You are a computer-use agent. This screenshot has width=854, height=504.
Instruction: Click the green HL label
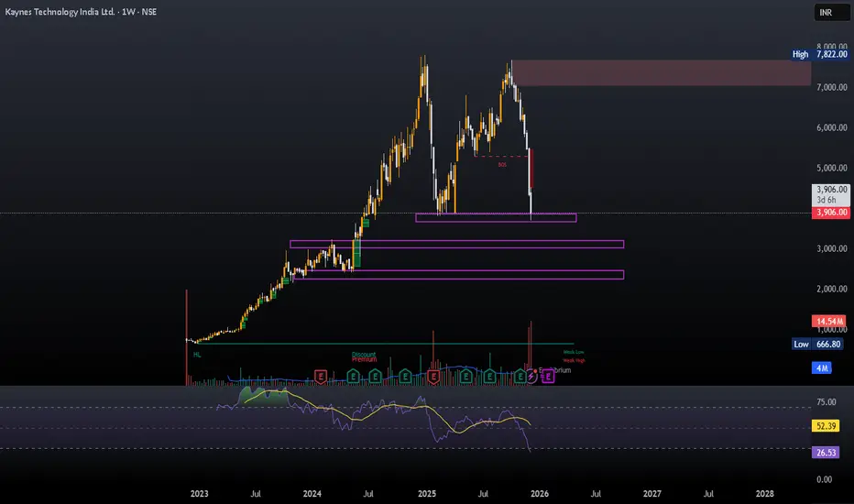point(197,355)
